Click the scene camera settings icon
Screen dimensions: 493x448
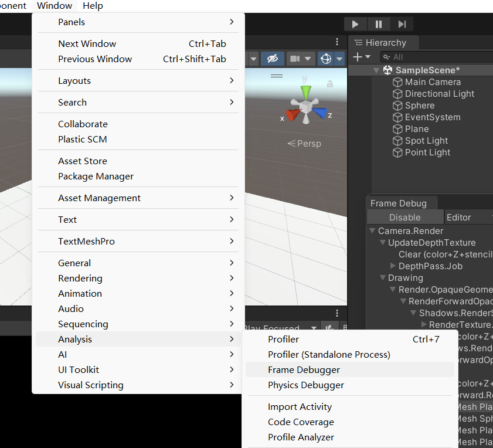[295, 59]
